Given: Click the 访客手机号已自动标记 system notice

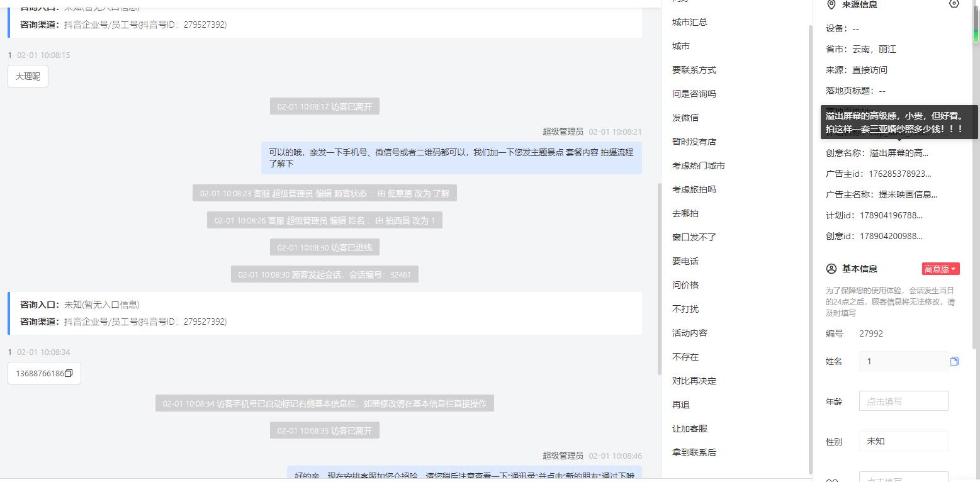Looking at the screenshot, I should point(325,403).
